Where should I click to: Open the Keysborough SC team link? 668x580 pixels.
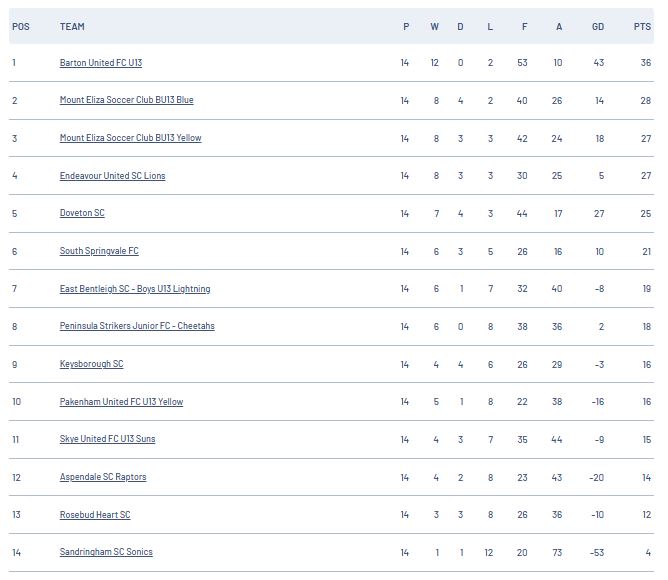(x=92, y=364)
